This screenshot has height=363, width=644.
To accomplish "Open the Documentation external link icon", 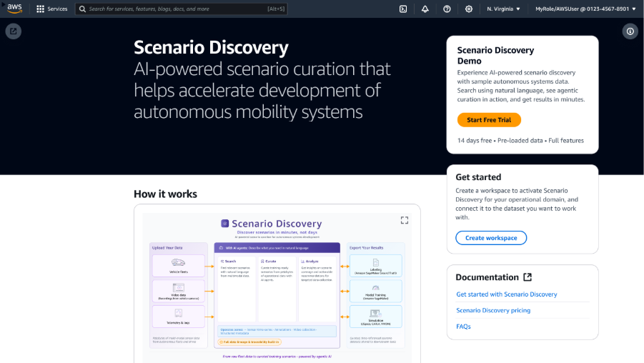I will (x=527, y=277).
